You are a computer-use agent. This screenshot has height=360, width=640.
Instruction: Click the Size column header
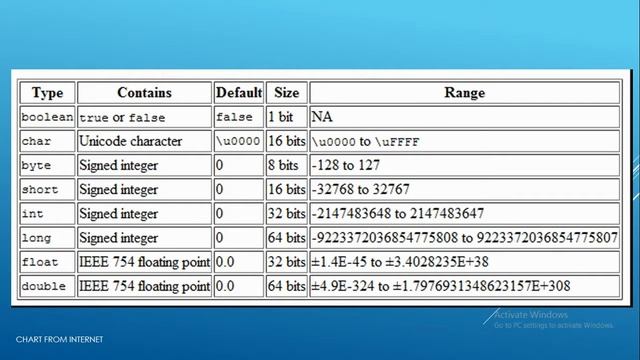[287, 93]
